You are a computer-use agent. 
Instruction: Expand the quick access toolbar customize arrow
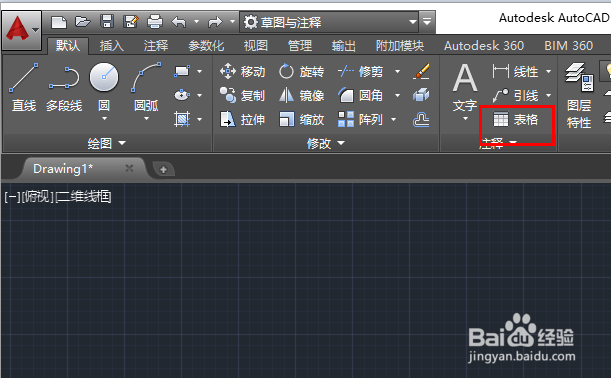point(427,22)
